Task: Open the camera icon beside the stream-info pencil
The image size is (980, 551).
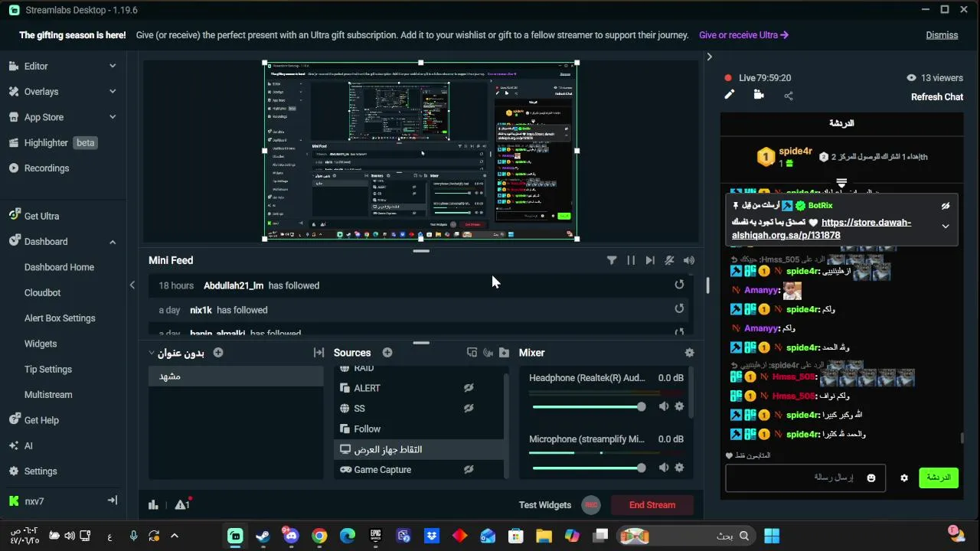Action: pyautogui.click(x=759, y=95)
